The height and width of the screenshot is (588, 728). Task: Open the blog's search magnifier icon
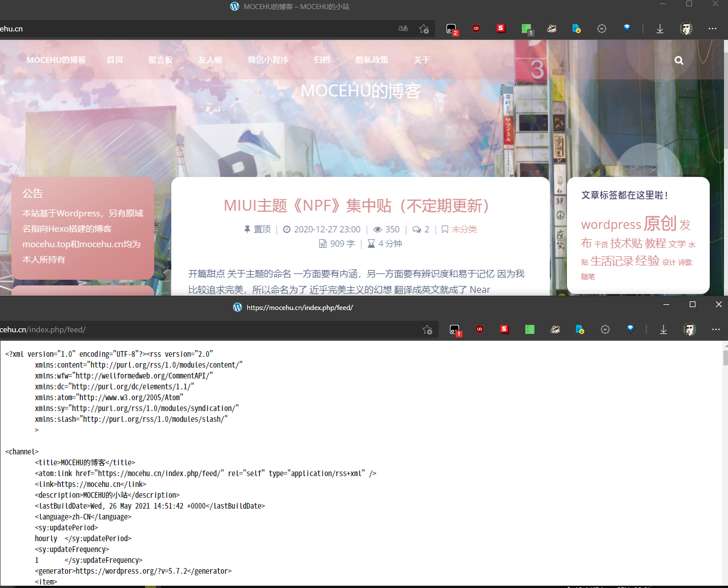pos(678,60)
